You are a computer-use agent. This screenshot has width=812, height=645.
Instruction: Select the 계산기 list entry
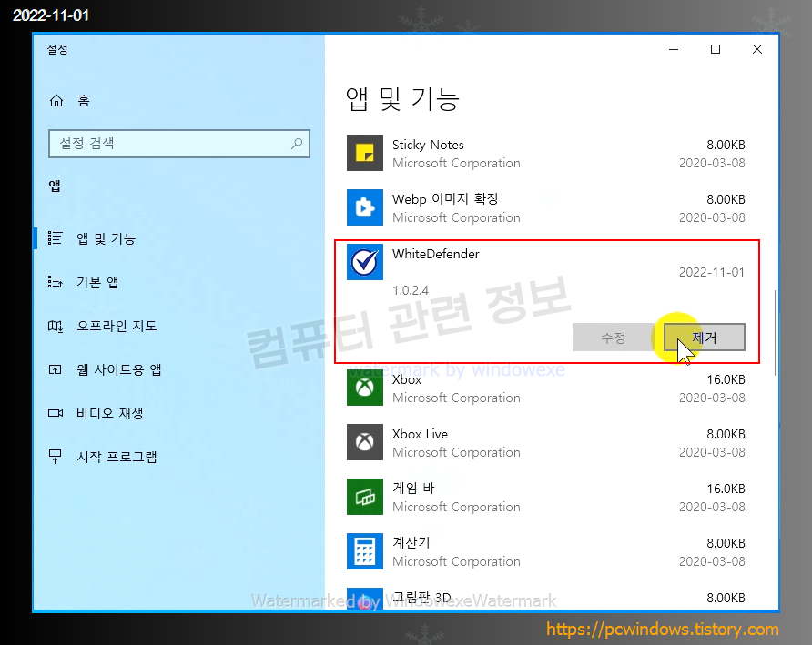click(x=546, y=551)
